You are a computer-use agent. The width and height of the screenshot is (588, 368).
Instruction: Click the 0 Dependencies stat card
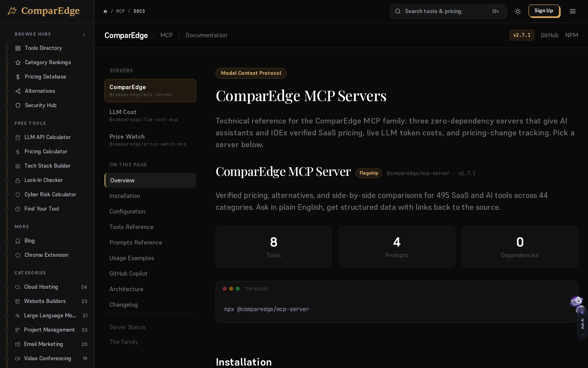[520, 247]
